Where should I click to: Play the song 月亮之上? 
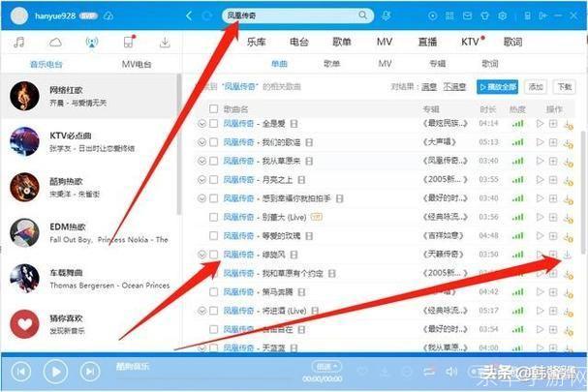point(540,179)
